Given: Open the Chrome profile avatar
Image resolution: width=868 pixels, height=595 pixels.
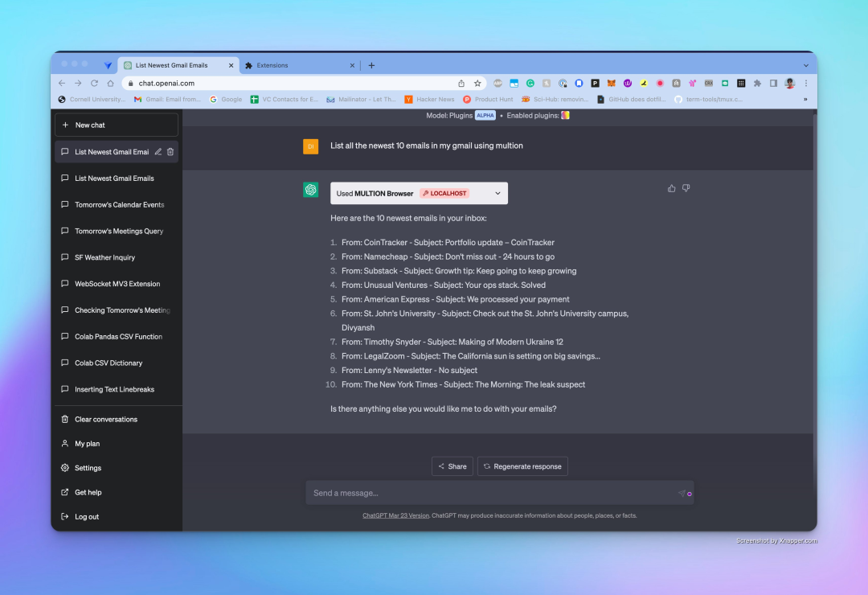Looking at the screenshot, I should click(790, 83).
